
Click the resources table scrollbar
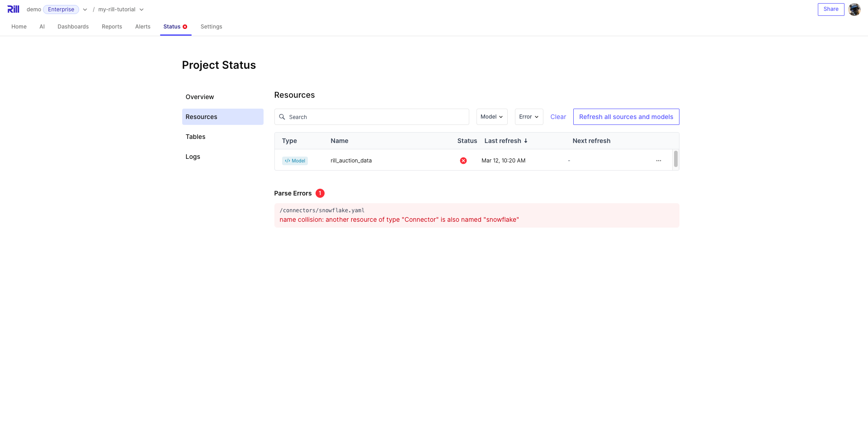(x=675, y=159)
